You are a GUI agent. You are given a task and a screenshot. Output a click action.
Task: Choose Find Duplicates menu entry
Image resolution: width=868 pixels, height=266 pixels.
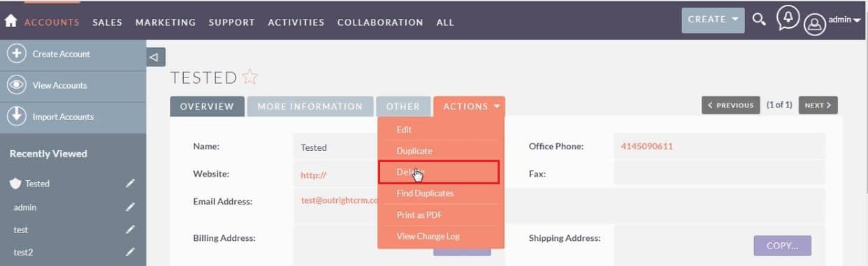[425, 193]
